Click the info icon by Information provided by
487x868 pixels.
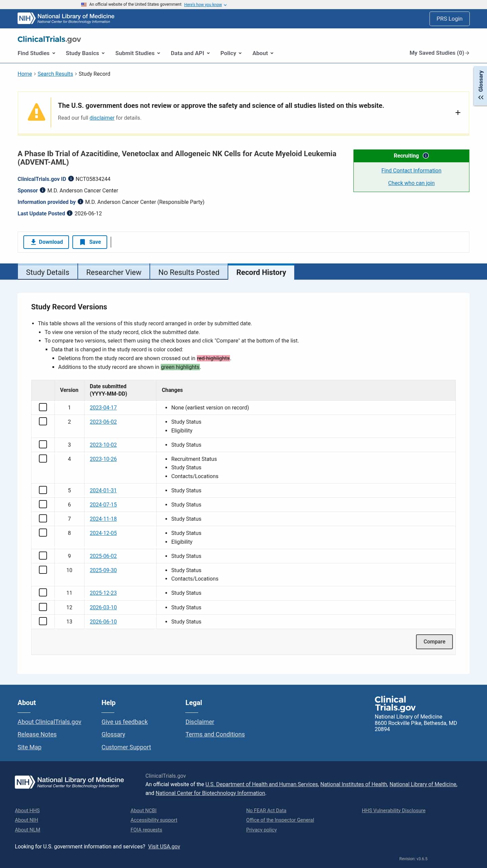(x=80, y=202)
